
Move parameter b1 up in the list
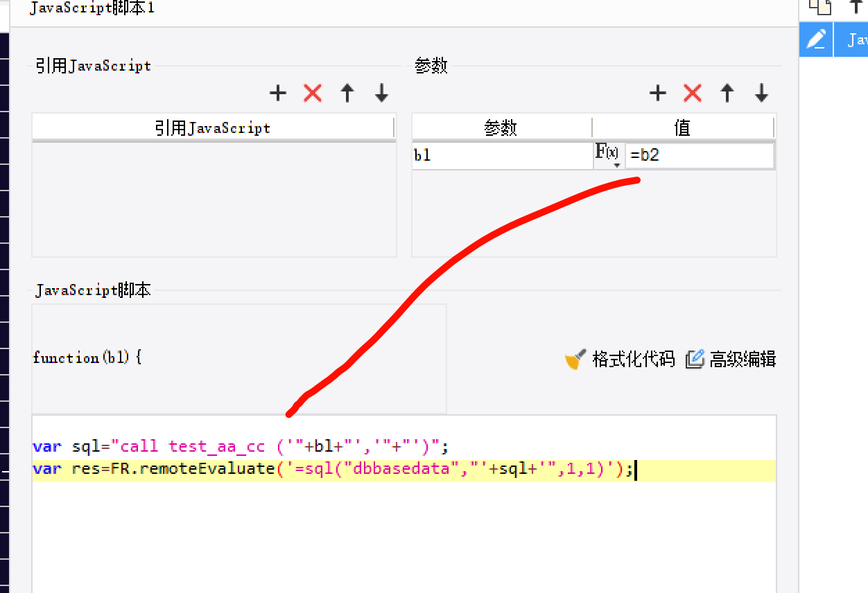pyautogui.click(x=726, y=93)
